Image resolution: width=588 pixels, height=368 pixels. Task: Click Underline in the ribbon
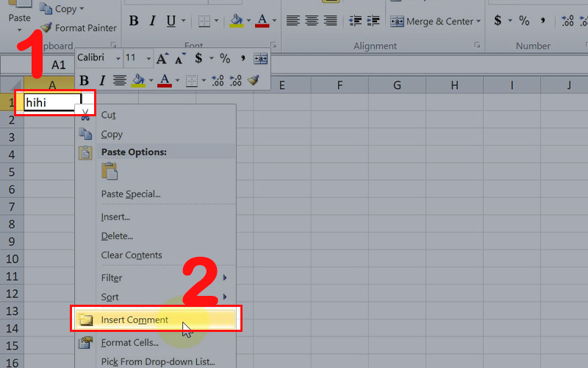pyautogui.click(x=171, y=21)
